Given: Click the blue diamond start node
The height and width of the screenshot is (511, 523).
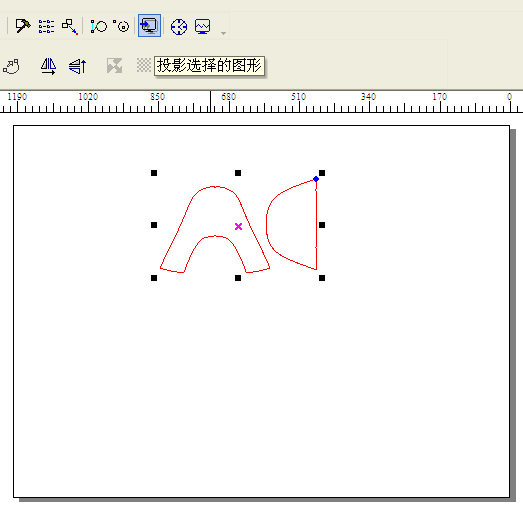Looking at the screenshot, I should (316, 179).
